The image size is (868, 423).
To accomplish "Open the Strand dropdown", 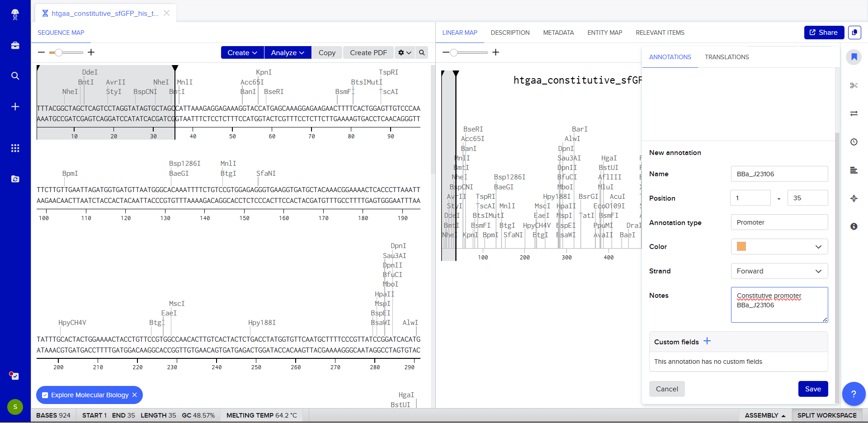I will (x=779, y=271).
